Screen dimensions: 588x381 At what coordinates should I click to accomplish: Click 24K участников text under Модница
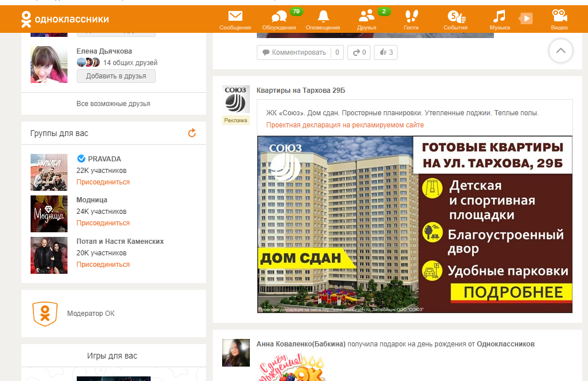(x=102, y=212)
